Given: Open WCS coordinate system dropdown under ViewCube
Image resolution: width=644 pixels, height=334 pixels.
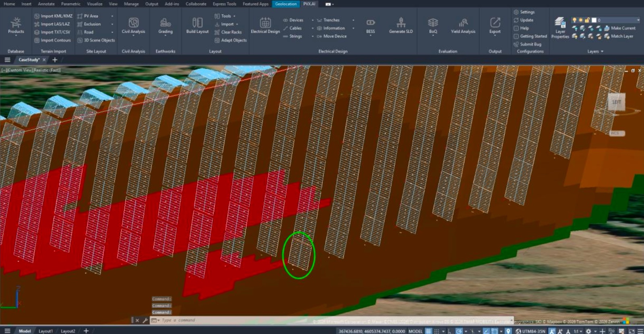Looking at the screenshot, I should tap(617, 133).
